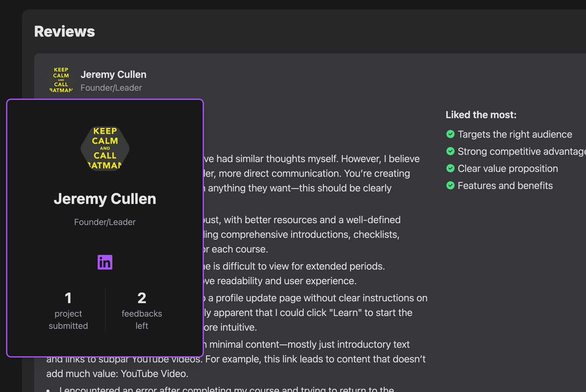Click Founder/Leader label in profile card

pos(105,222)
